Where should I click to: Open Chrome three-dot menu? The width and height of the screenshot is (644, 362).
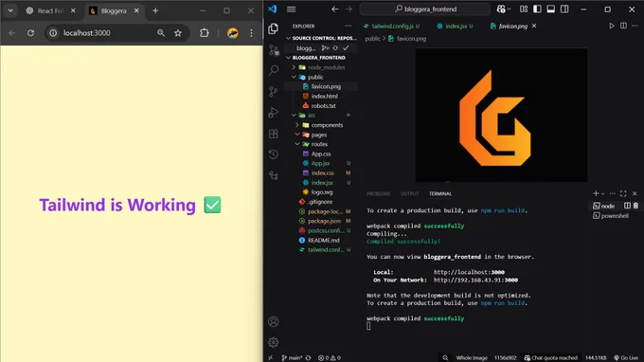[251, 33]
